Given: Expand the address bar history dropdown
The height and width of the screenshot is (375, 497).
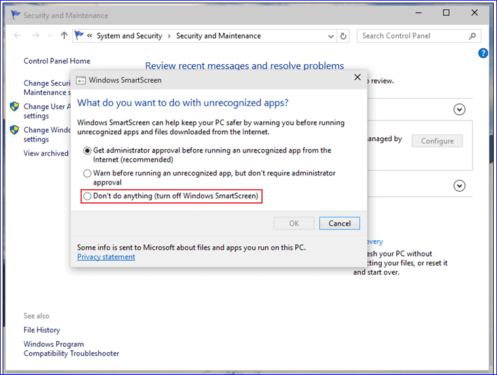Looking at the screenshot, I should [x=331, y=36].
